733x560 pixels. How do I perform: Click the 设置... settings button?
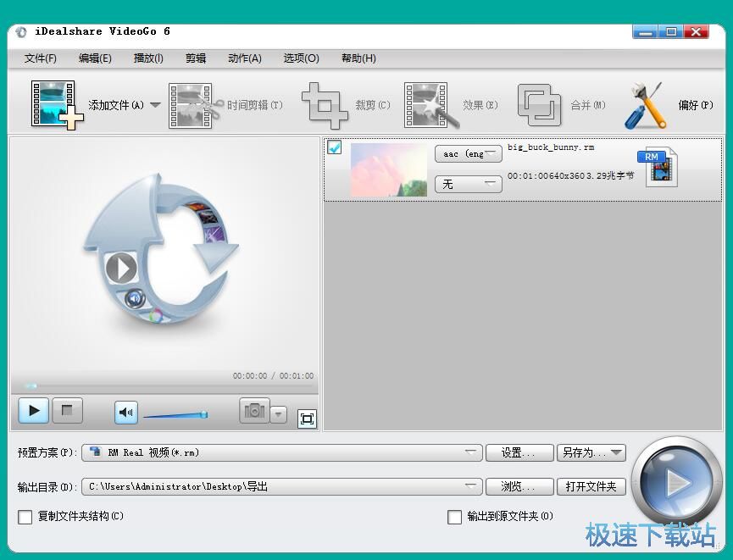[519, 452]
